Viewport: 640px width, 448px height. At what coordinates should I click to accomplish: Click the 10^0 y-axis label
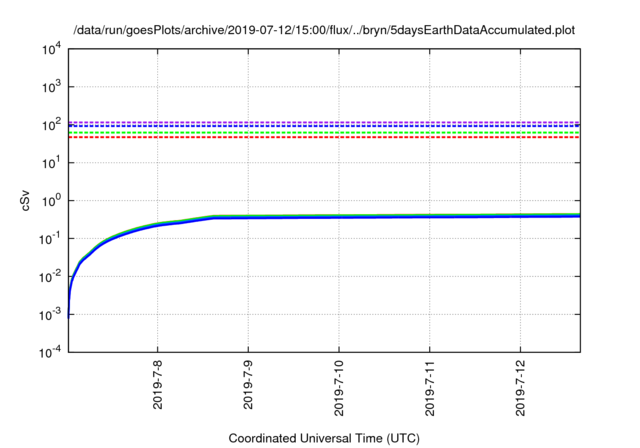pyautogui.click(x=52, y=201)
